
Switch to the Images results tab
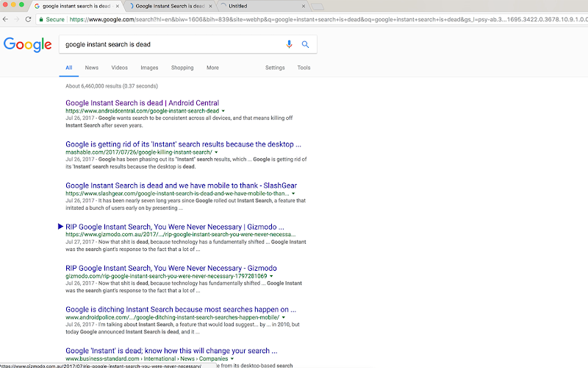[x=149, y=68]
